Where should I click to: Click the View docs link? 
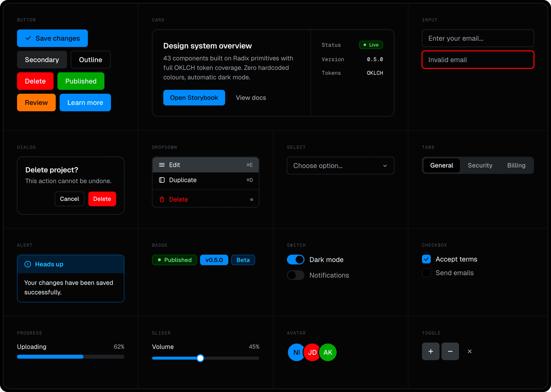click(251, 98)
